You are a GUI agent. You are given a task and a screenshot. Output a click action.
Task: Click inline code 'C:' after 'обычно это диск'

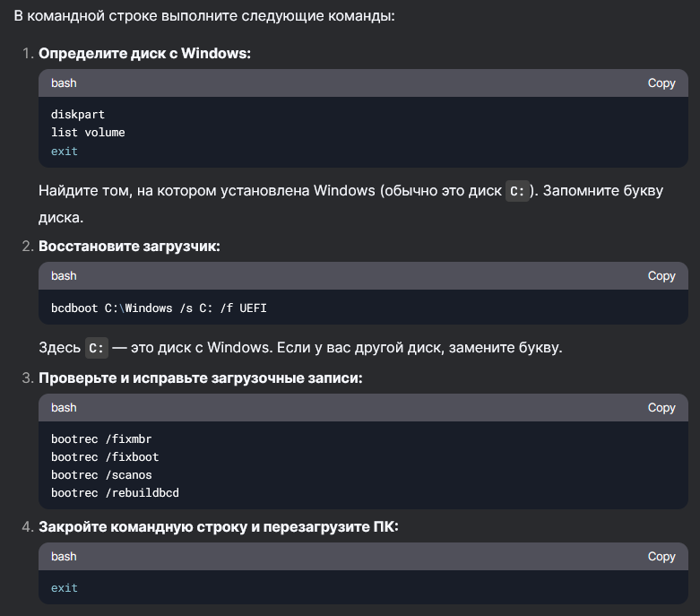pos(517,191)
